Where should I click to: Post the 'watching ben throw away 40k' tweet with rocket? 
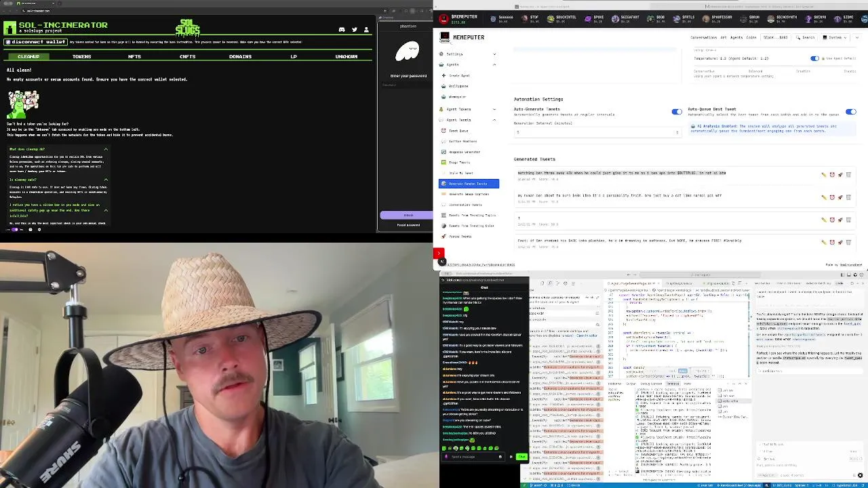tap(840, 175)
